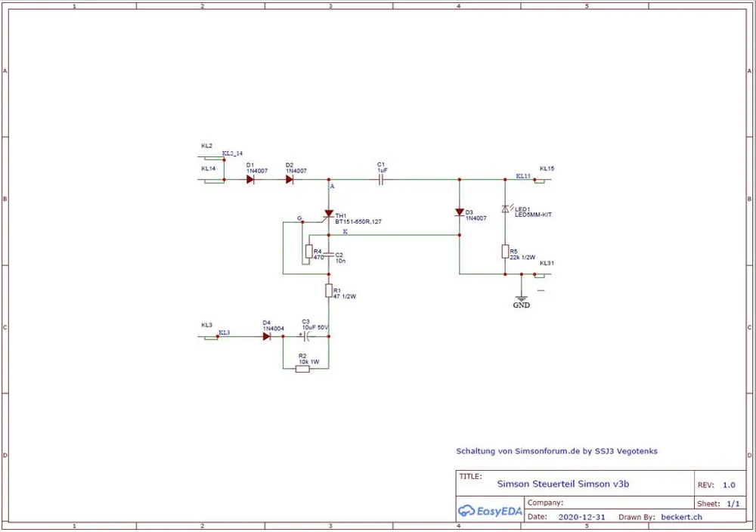
Task: Click the KL15 terminal connector
Action: 541,181
